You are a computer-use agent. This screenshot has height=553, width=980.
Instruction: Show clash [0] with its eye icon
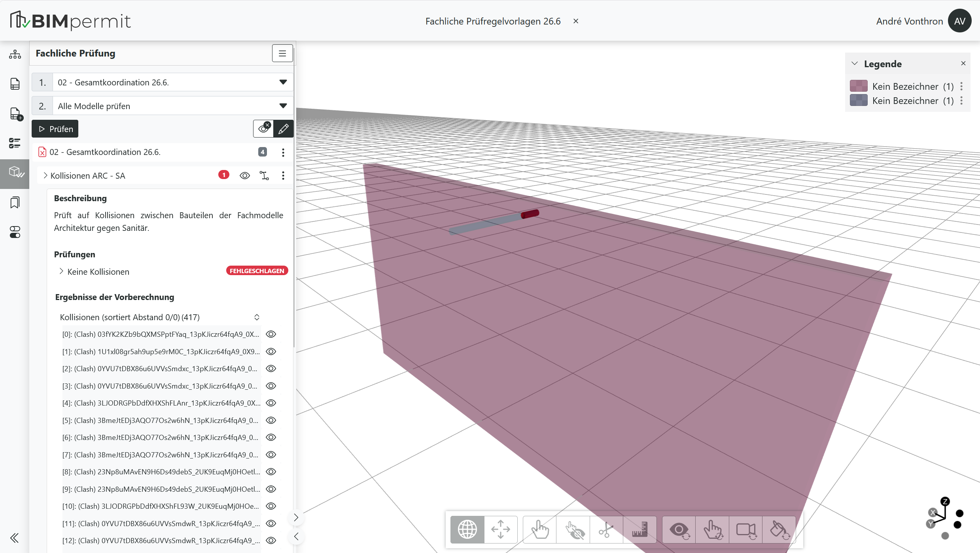(x=271, y=334)
